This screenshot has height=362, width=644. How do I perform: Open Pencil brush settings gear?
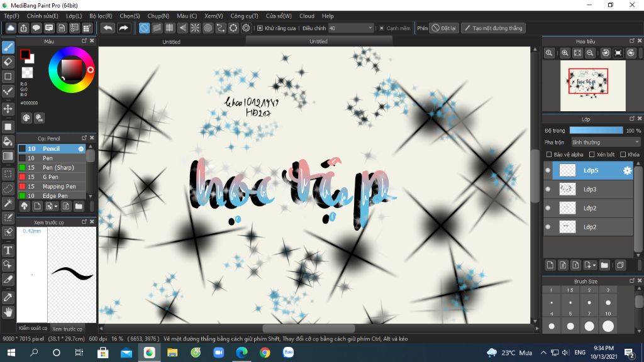click(x=81, y=148)
